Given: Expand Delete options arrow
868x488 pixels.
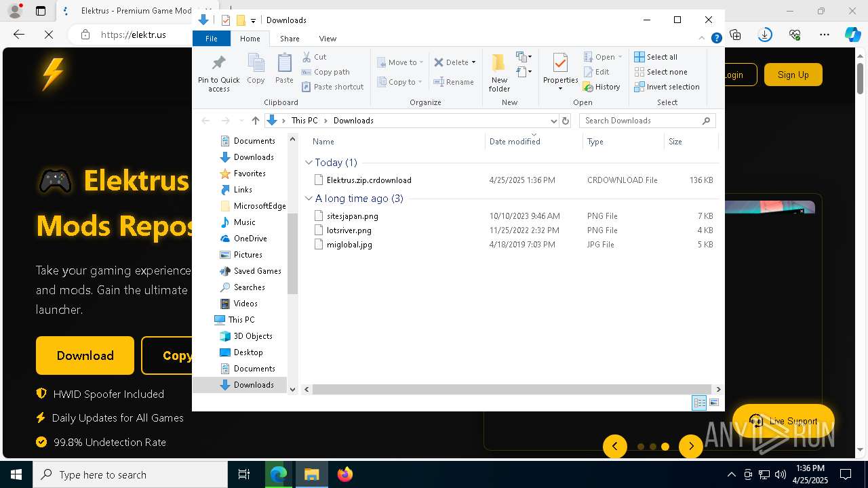Looking at the screenshot, I should pos(473,62).
